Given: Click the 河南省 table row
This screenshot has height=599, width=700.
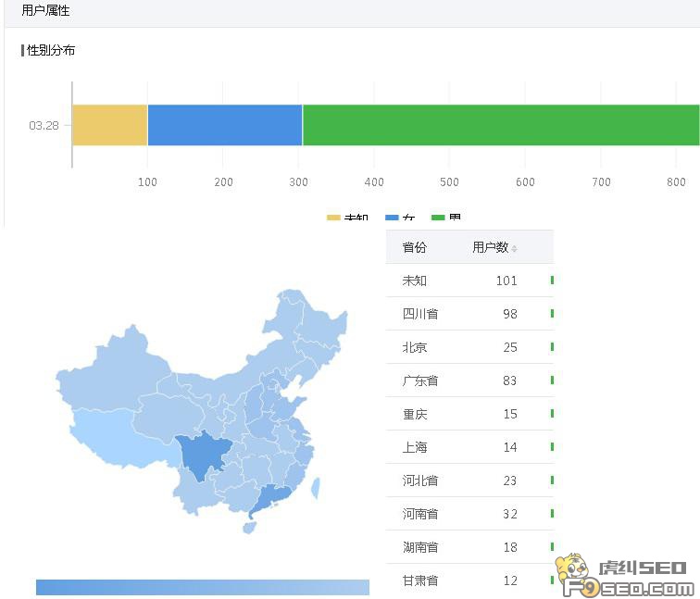Looking at the screenshot, I should (x=469, y=514).
